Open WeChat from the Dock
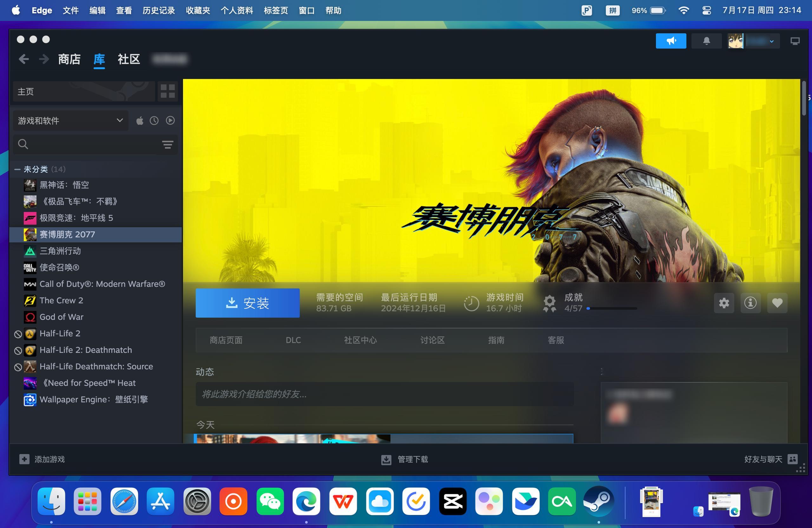Image resolution: width=812 pixels, height=528 pixels. pyautogui.click(x=270, y=501)
